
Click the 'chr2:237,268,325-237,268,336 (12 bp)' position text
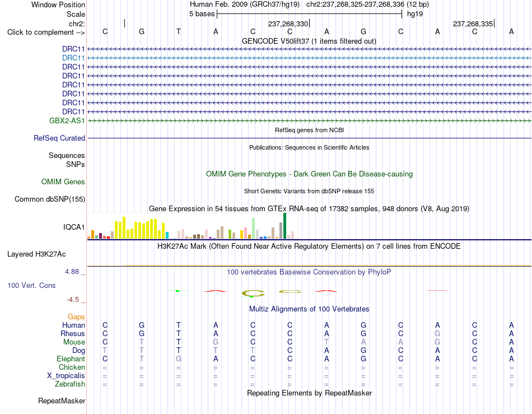point(367,4)
